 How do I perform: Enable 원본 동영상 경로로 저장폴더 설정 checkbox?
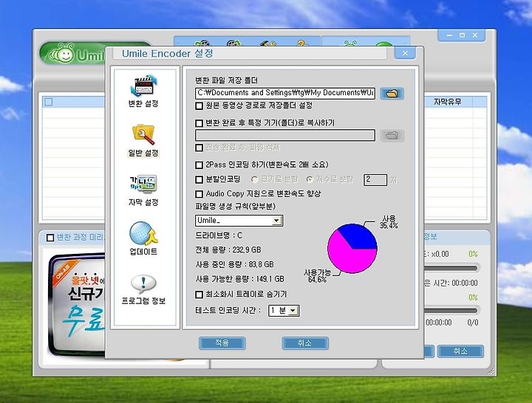(x=199, y=106)
